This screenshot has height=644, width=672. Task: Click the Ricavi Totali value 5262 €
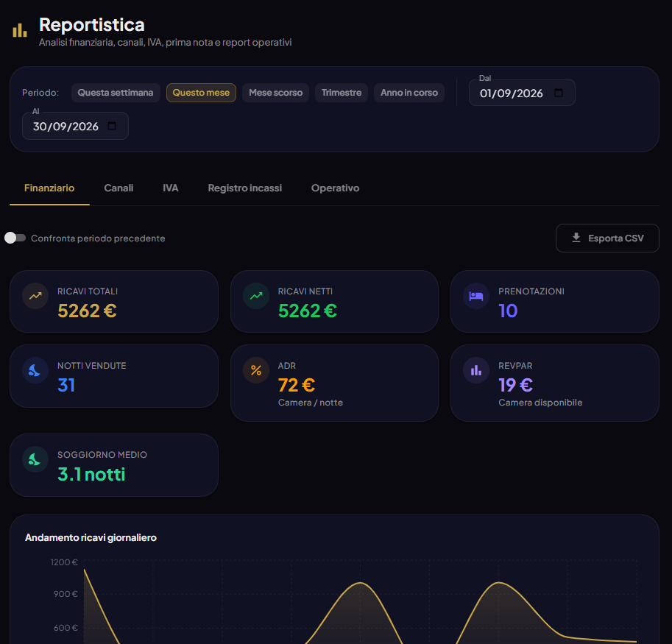click(x=87, y=311)
